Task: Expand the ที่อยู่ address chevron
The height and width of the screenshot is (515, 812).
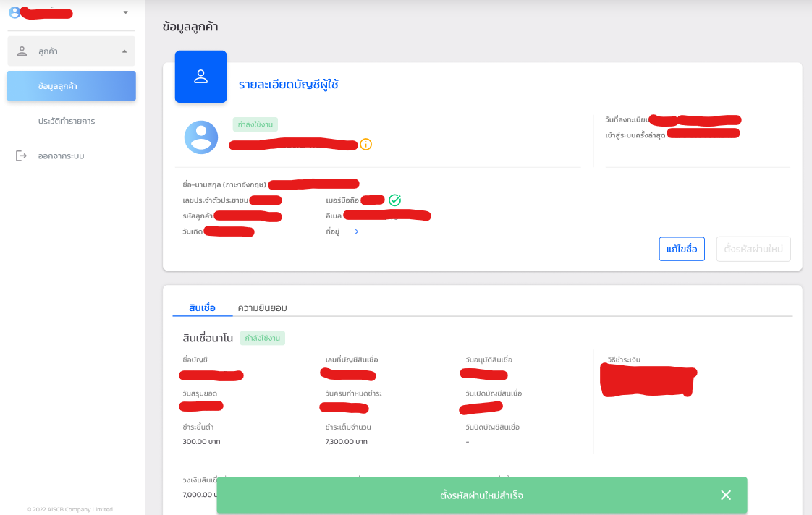Action: coord(356,231)
